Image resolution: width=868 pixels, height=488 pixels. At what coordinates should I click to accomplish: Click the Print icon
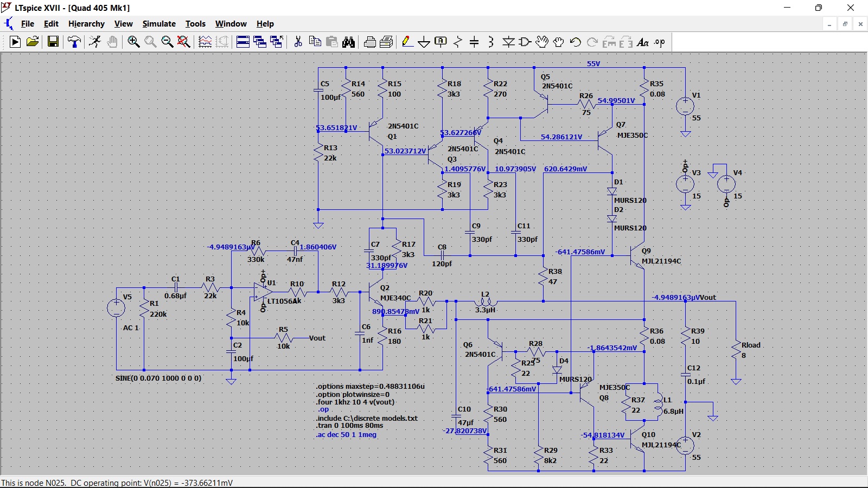pyautogui.click(x=370, y=42)
